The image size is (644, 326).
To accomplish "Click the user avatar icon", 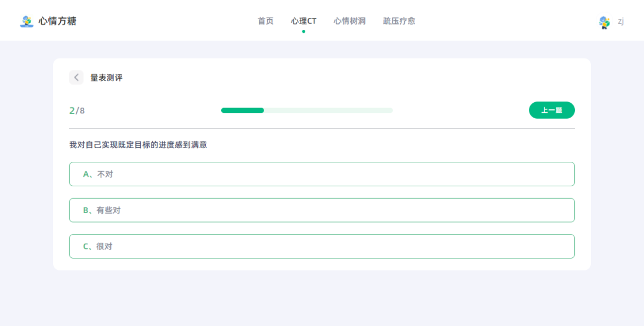I will tap(604, 22).
